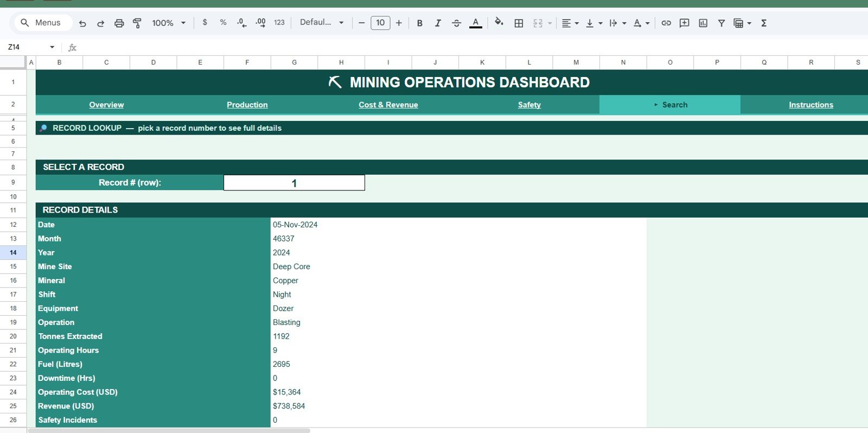Screen dimensions: 868x433
Task: Click the Revenue value $738,584
Action: pyautogui.click(x=289, y=406)
